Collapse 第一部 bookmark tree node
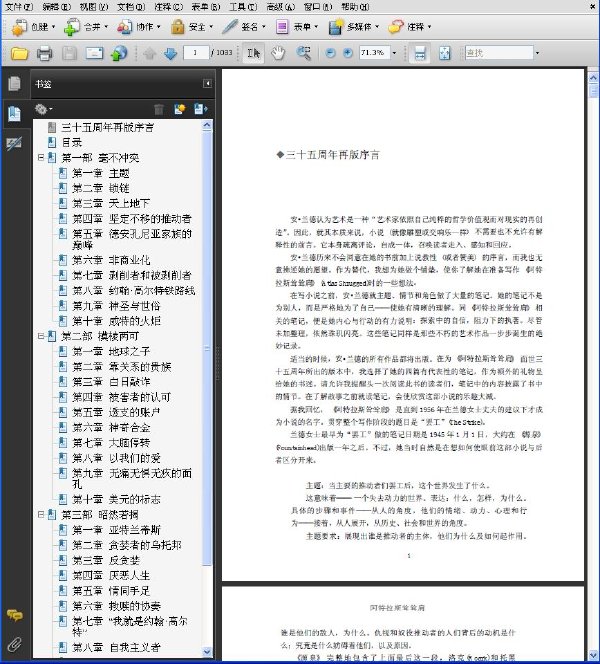 [41, 158]
